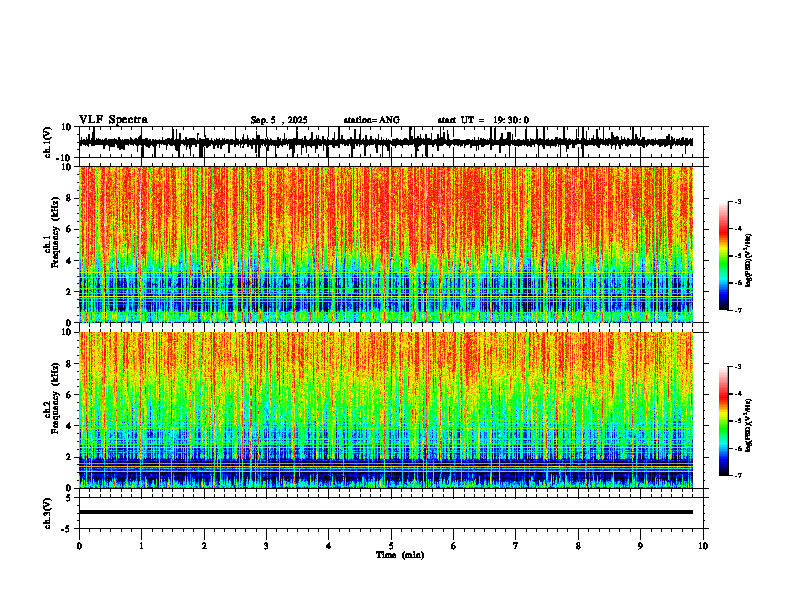Click the "8" kHz tick on ch.2 spectrogram
792x612 pixels.
[x=70, y=364]
